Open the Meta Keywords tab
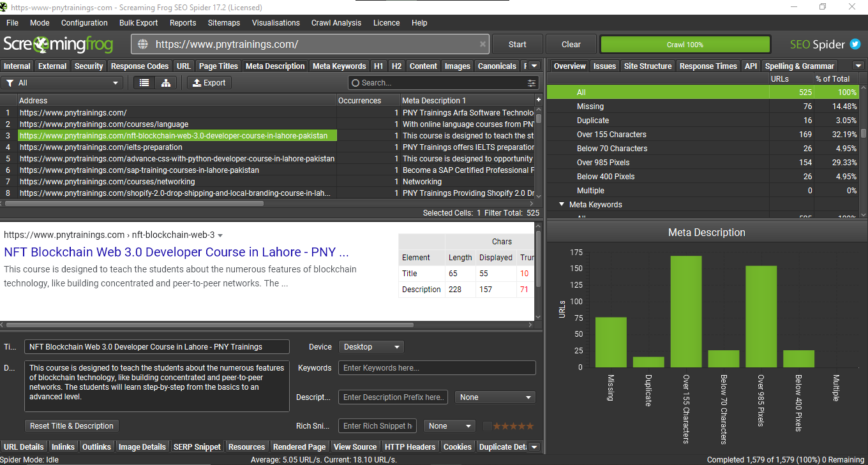Image resolution: width=868 pixels, height=465 pixels. pyautogui.click(x=340, y=66)
